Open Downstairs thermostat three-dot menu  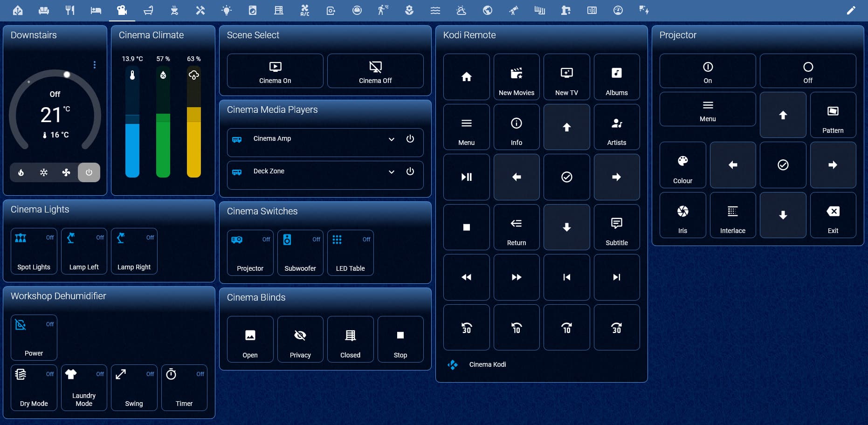tap(95, 65)
